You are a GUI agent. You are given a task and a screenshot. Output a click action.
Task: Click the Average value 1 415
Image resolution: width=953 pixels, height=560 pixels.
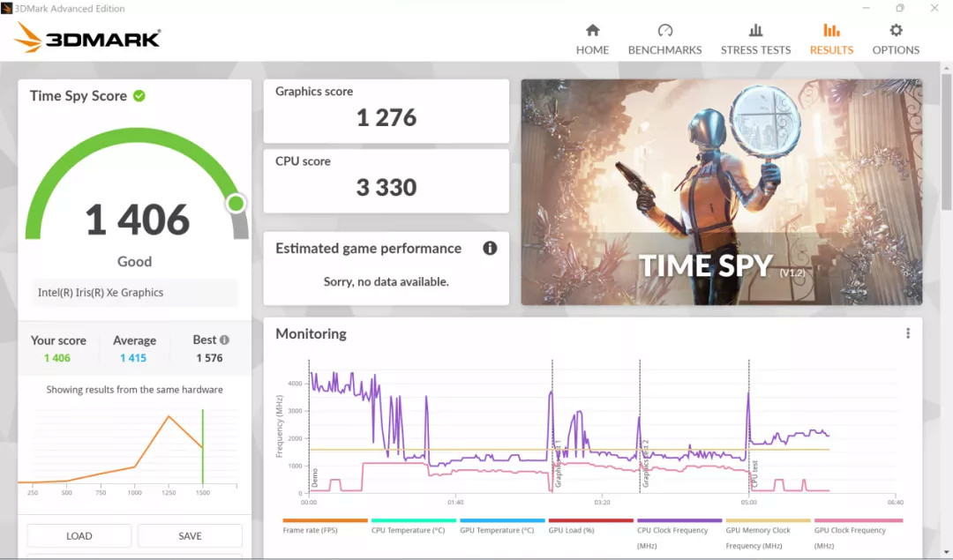pos(133,358)
